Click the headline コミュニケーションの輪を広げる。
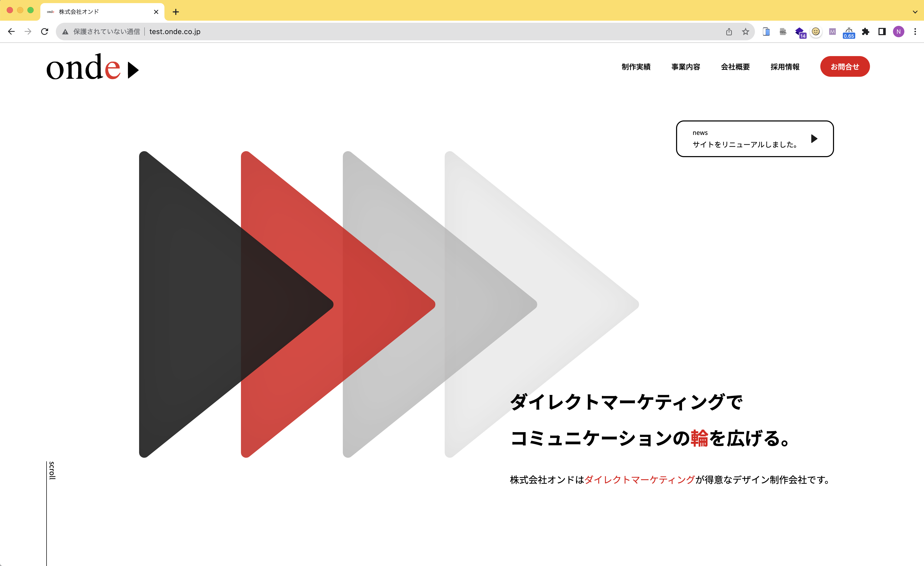The height and width of the screenshot is (566, 924). (x=651, y=438)
